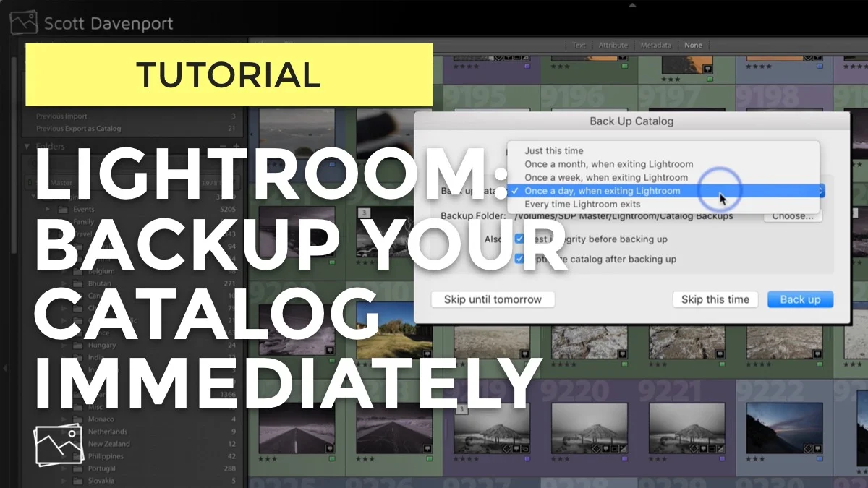Viewport: 868px width, 488px height.
Task: Uncheck the optimize catalog after backing up option
Action: 519,260
